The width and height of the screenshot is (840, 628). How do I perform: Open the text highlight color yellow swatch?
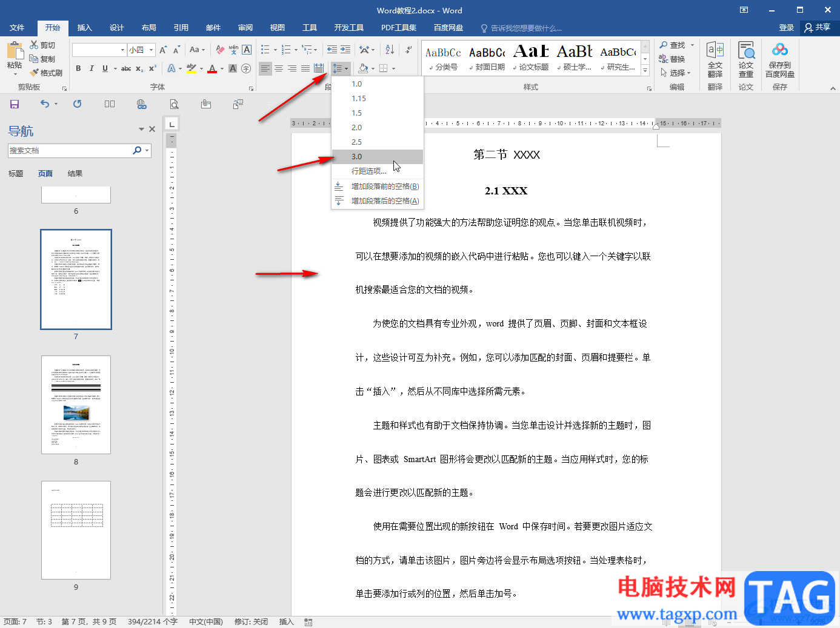coord(192,68)
